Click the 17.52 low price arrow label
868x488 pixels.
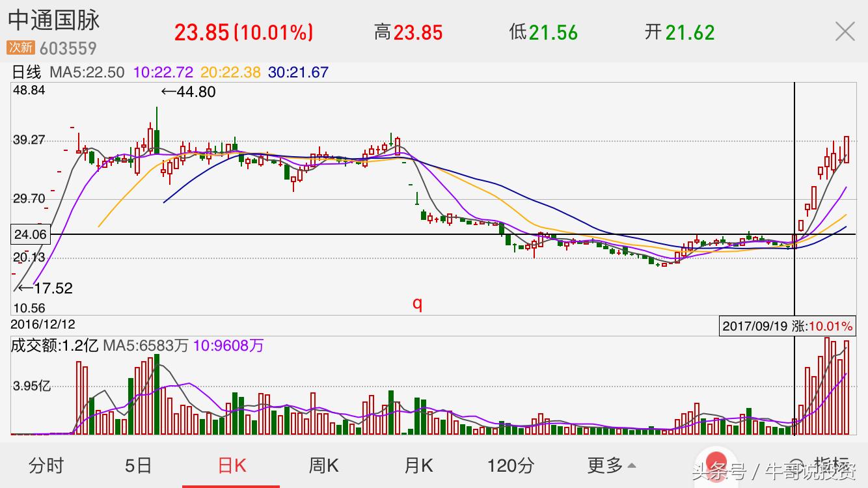tap(45, 288)
